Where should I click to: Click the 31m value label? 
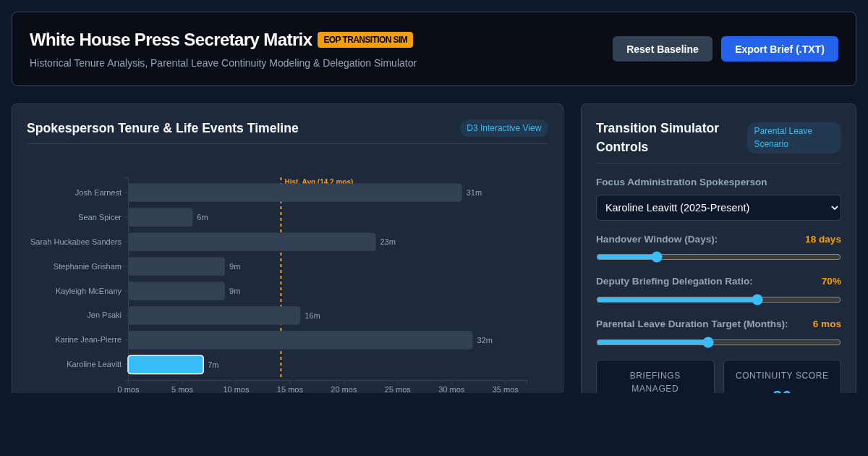point(474,193)
